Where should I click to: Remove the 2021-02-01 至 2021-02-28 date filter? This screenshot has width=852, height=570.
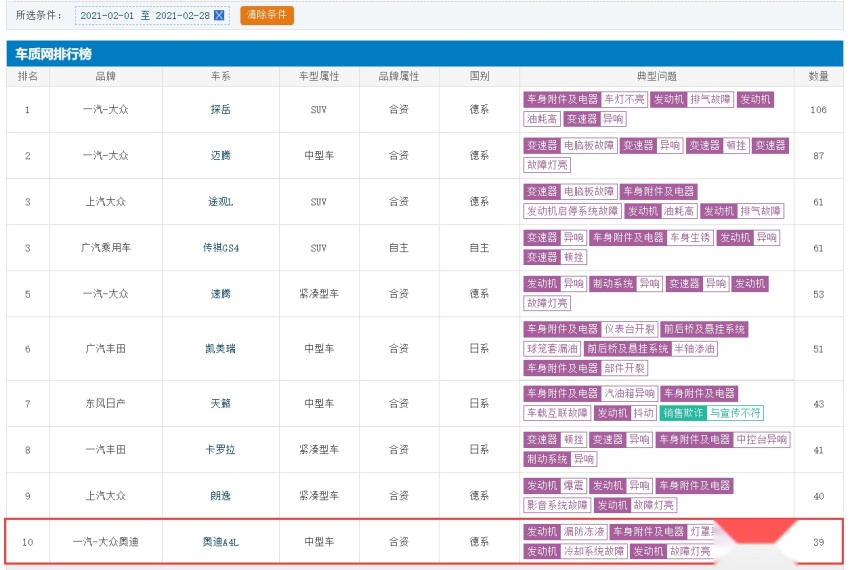[220, 15]
